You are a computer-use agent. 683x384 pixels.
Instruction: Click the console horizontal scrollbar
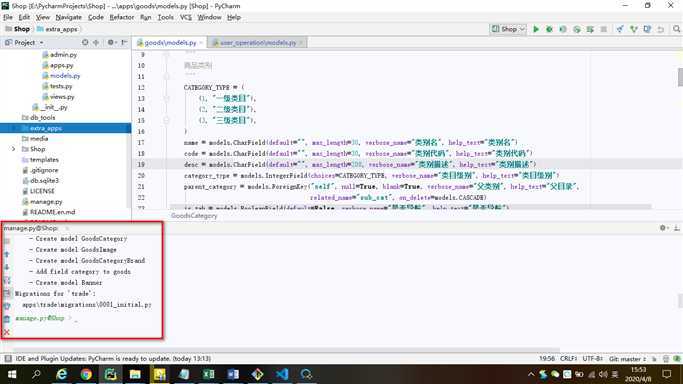pos(286,349)
